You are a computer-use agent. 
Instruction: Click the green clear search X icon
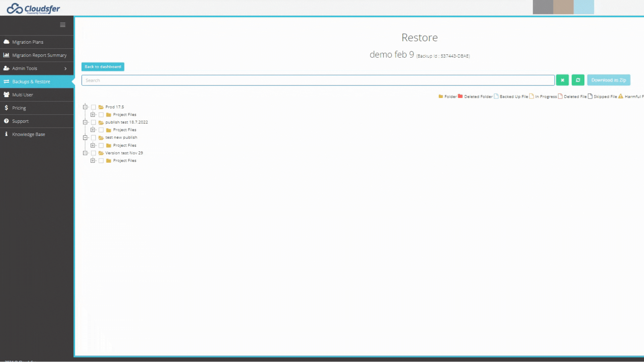coord(562,80)
